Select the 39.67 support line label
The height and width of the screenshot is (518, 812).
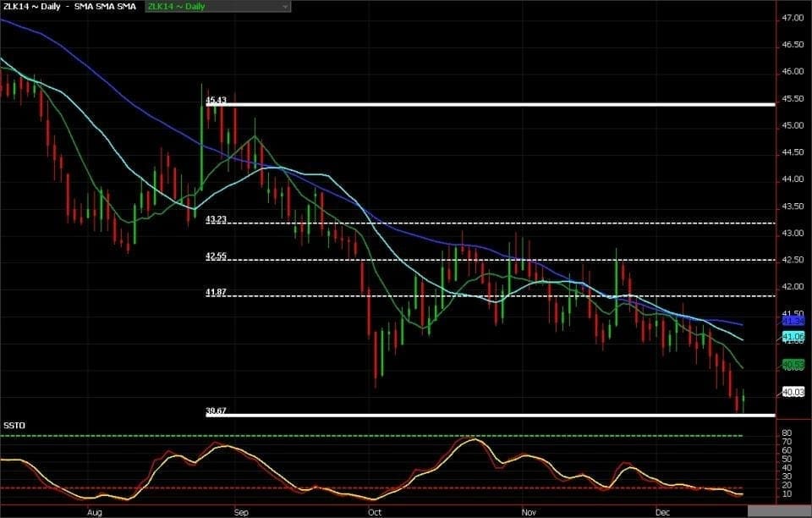(x=216, y=411)
